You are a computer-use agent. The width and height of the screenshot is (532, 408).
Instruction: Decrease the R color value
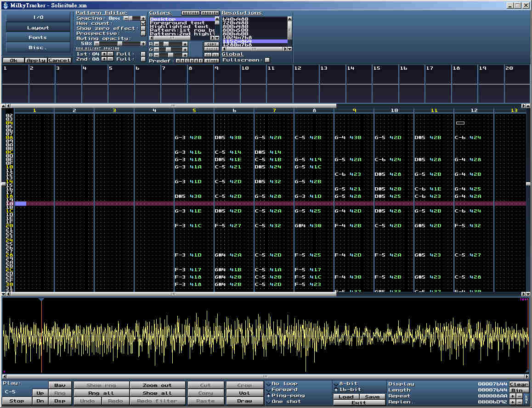point(156,44)
